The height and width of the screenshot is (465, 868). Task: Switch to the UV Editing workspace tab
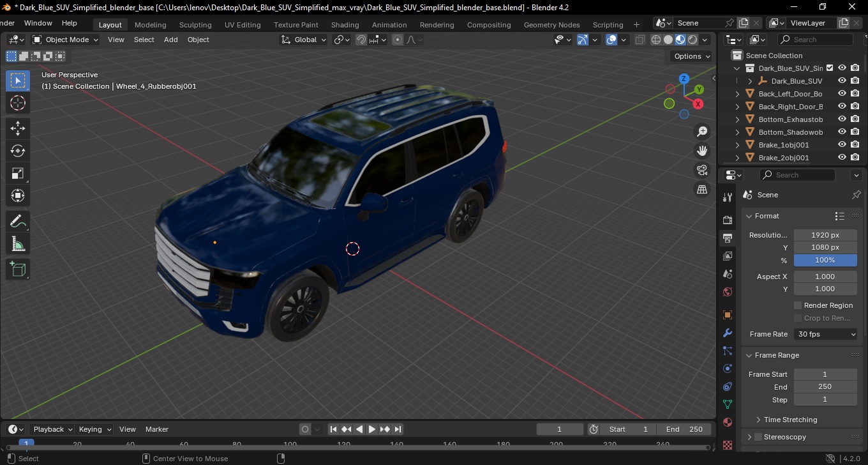pos(243,25)
